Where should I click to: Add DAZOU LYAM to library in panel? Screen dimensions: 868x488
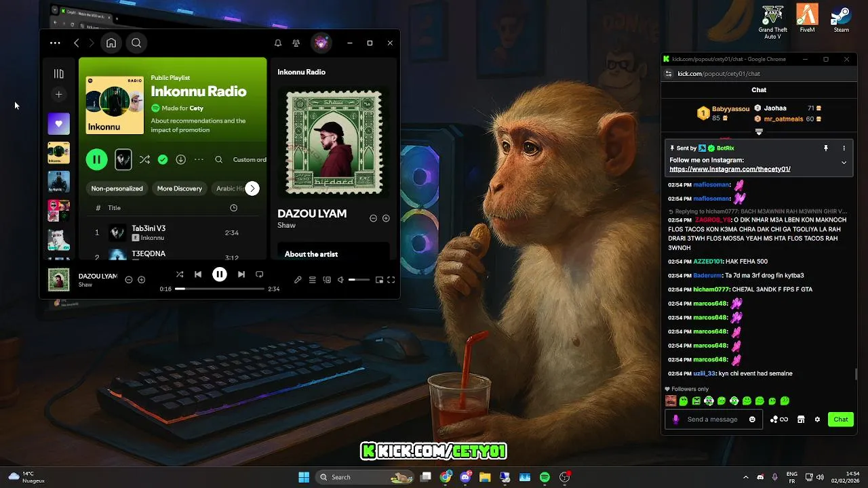[386, 218]
